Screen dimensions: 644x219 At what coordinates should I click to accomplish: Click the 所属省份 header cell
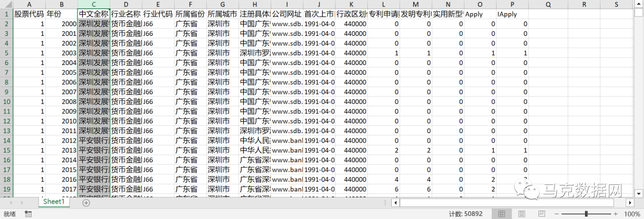[x=190, y=14]
